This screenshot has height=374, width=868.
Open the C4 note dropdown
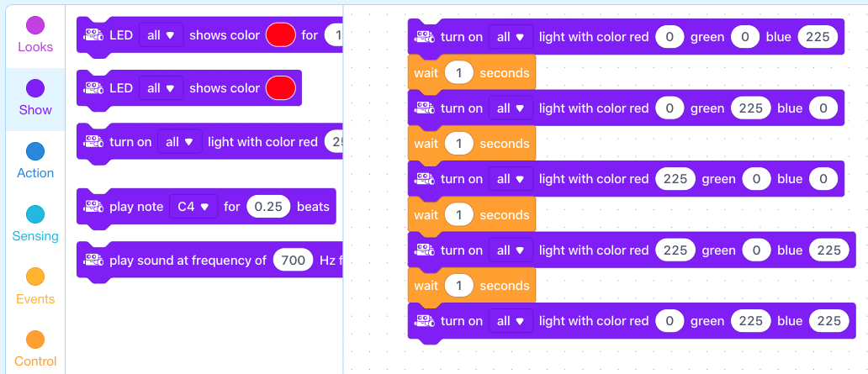(x=193, y=207)
